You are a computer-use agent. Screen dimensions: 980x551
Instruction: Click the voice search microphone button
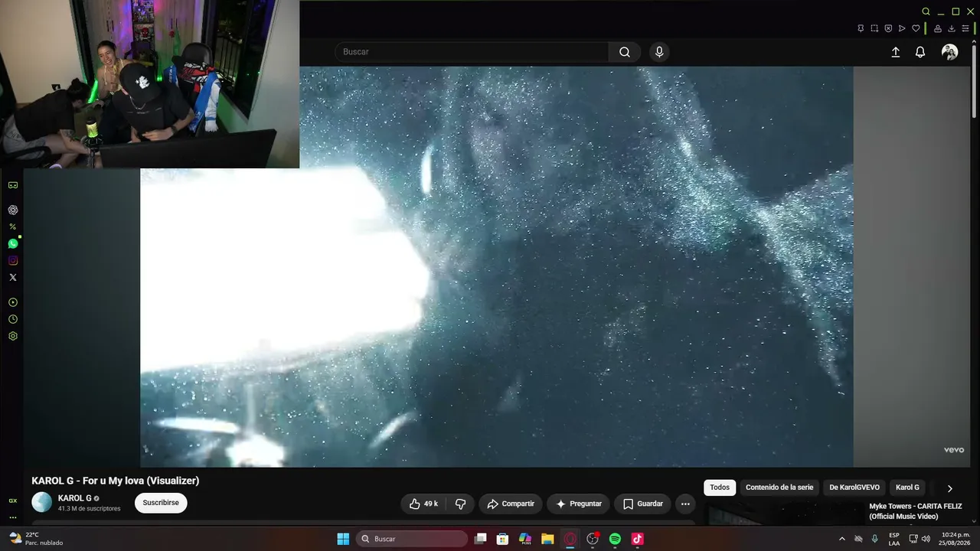[x=659, y=52]
